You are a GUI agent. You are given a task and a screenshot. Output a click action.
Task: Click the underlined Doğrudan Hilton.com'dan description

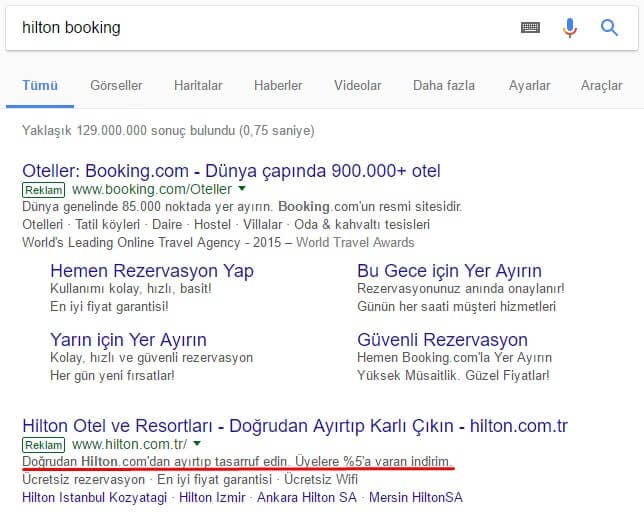[x=237, y=462]
